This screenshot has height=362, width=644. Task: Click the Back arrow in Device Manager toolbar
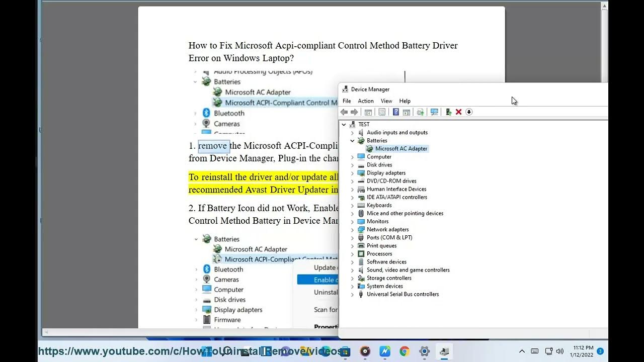tap(344, 112)
